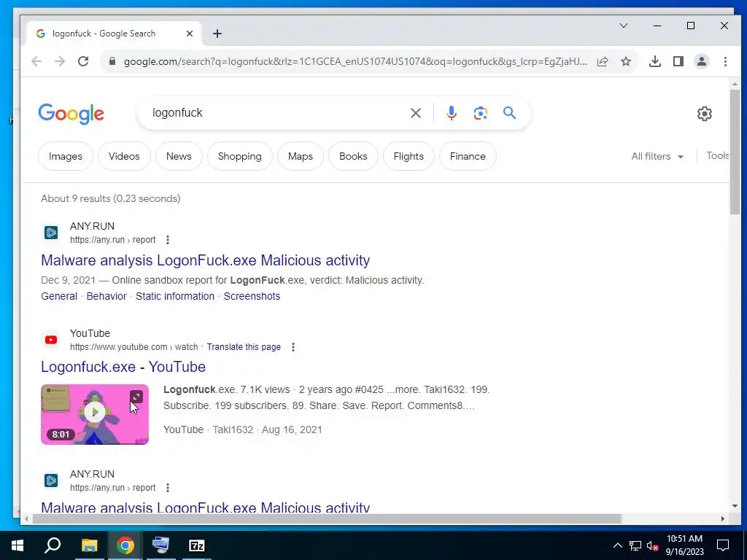Open first Malware analysis LogonFuck.exe result
747x560 pixels.
[205, 260]
